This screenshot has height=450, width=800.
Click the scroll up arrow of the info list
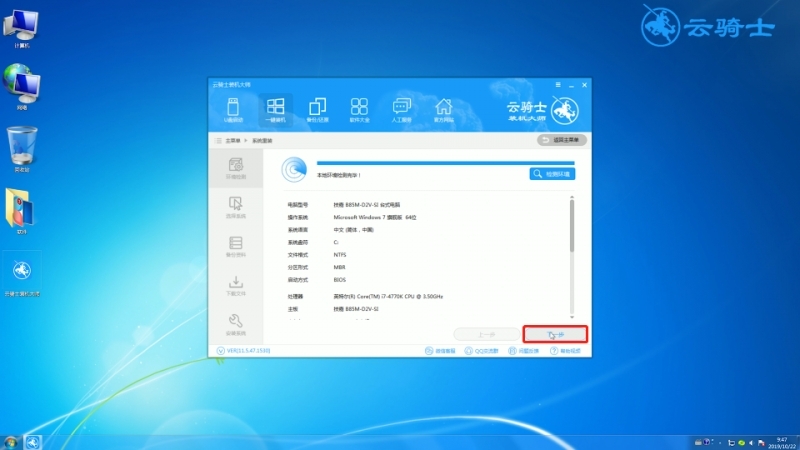coord(572,196)
